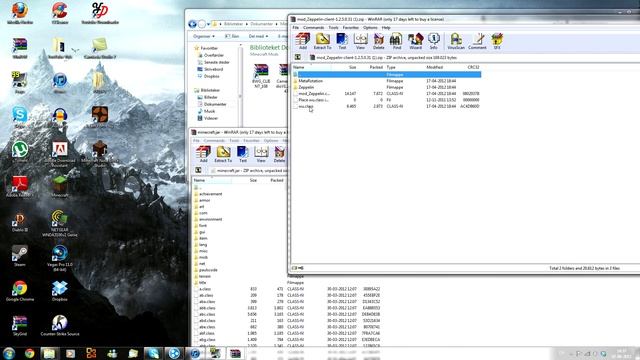Select Musik in Explorer sidebar
640x360 pixels.
click(209, 111)
